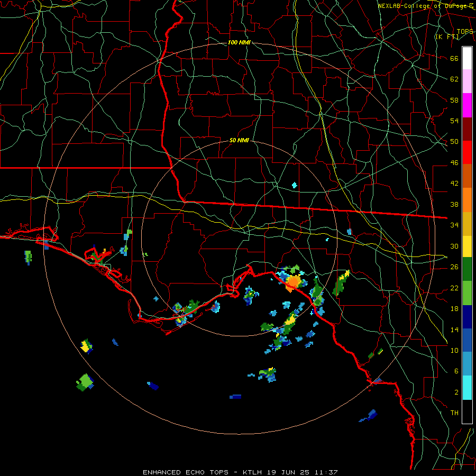Screen dimensions: 476x476
Task: Click the bright orange legend swatch
Action: click(467, 200)
